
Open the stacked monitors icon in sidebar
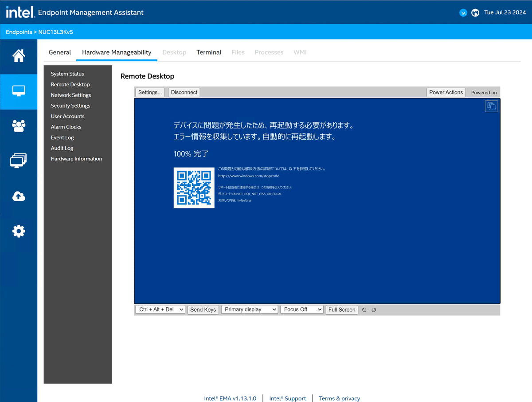[19, 160]
